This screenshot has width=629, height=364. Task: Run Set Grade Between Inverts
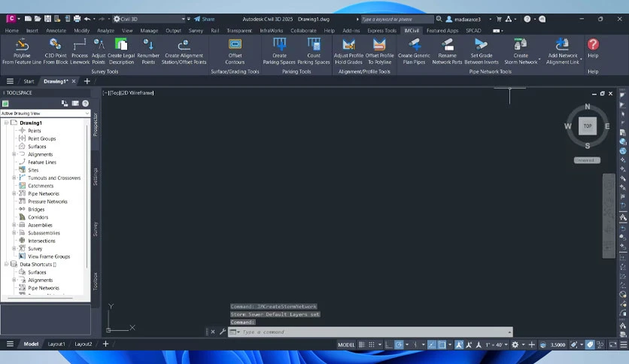coord(482,51)
